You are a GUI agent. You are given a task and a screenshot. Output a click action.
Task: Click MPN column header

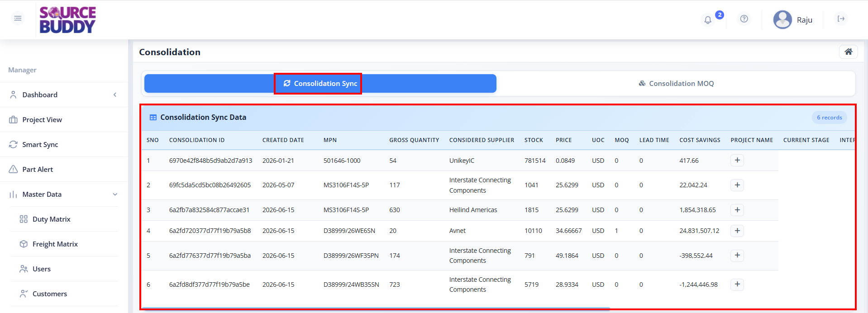pyautogui.click(x=330, y=140)
